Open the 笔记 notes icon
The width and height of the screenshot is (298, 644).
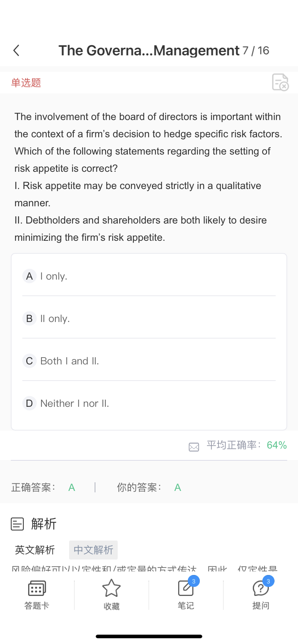point(186,588)
